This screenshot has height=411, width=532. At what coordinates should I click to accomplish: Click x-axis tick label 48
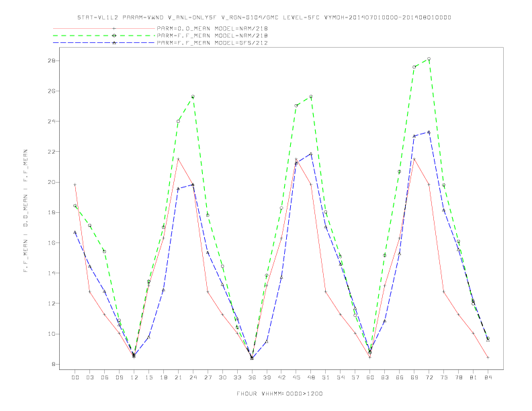pos(311,377)
